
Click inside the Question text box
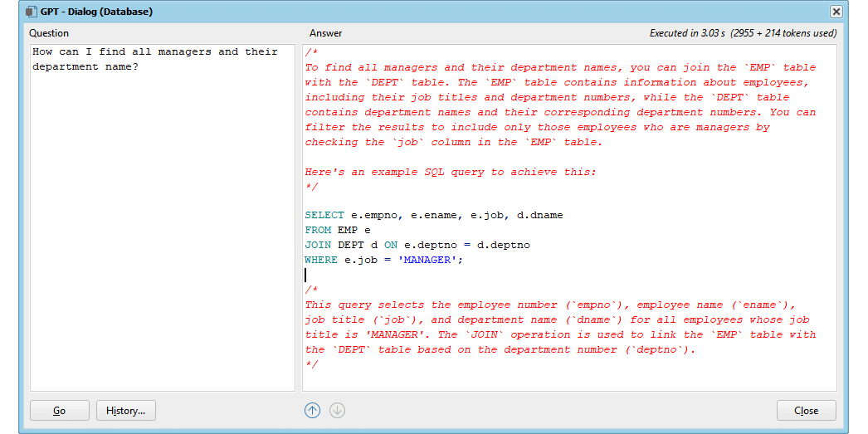click(162, 217)
